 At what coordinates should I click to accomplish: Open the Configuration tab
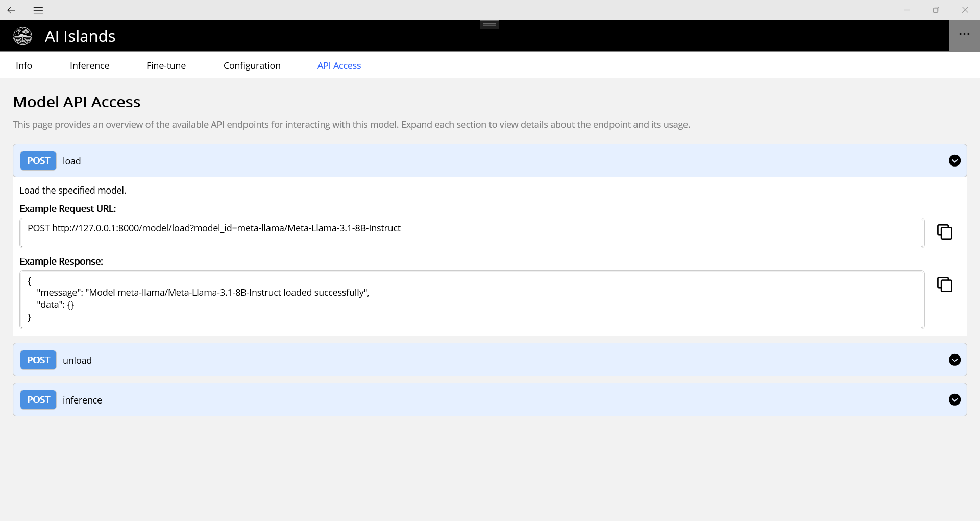pyautogui.click(x=252, y=65)
